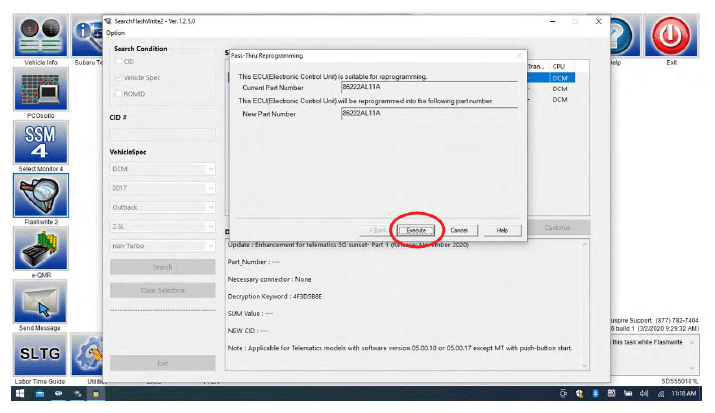Click the Bluetooth tray icon
Viewport: 715px width, 413px height.
(x=596, y=393)
